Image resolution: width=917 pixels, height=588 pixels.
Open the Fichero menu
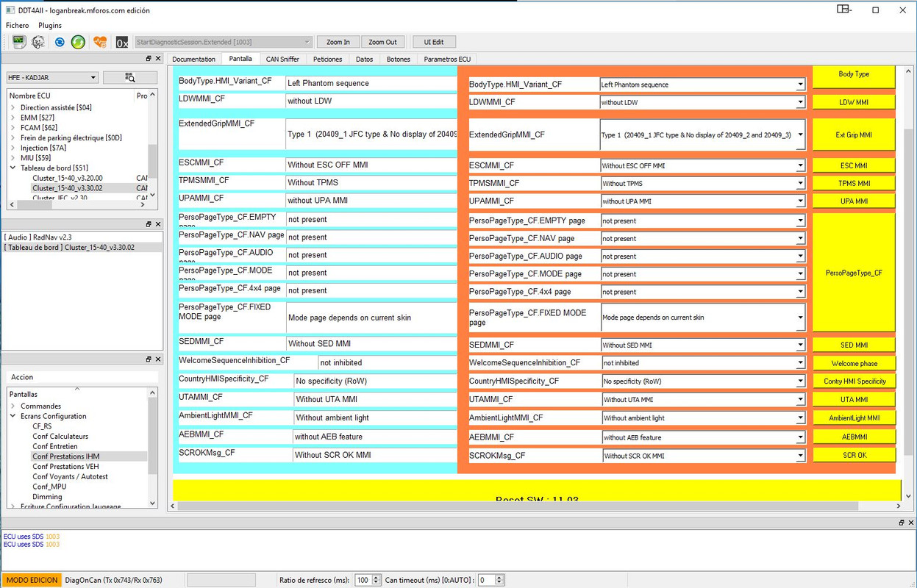click(18, 25)
